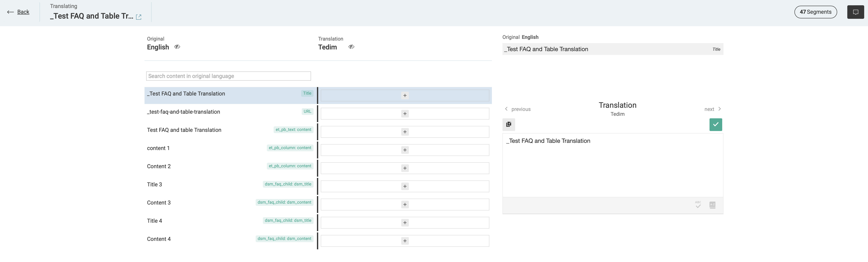Add translation for Content 2 segment
868x262 pixels.
(405, 168)
